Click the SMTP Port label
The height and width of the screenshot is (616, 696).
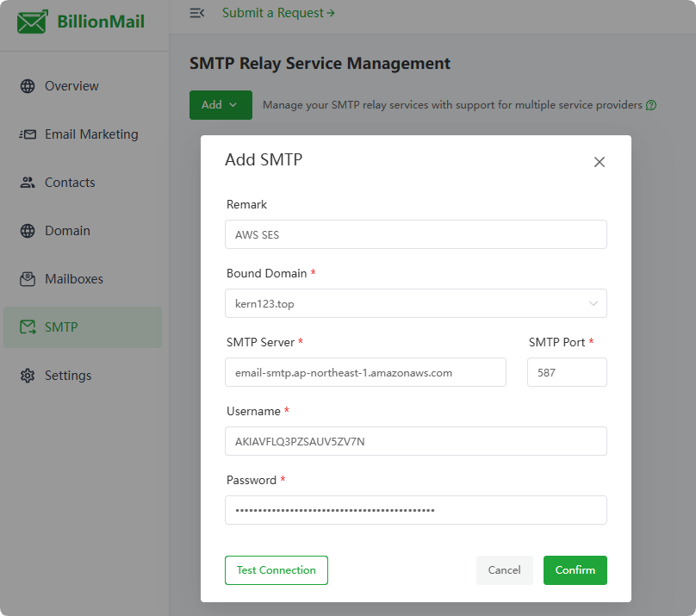[x=556, y=342]
